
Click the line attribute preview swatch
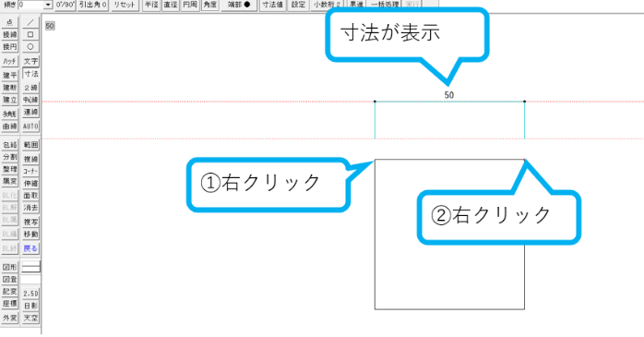point(31,267)
